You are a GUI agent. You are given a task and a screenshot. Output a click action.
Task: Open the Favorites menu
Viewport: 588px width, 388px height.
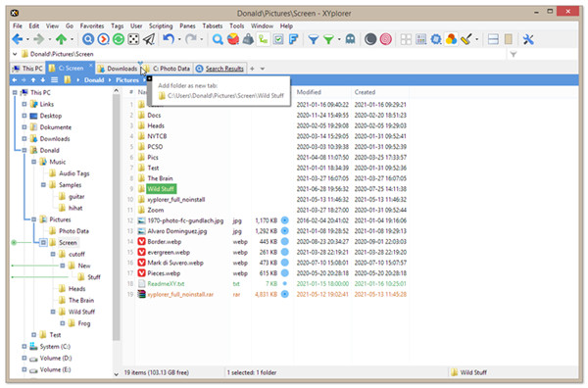[92, 25]
